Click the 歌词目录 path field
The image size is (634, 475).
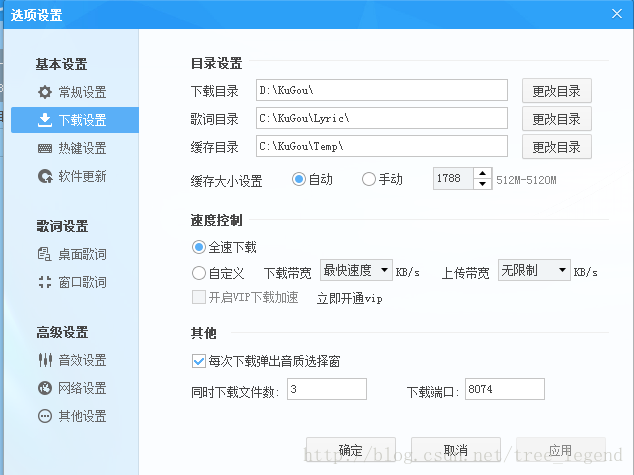(x=382, y=118)
